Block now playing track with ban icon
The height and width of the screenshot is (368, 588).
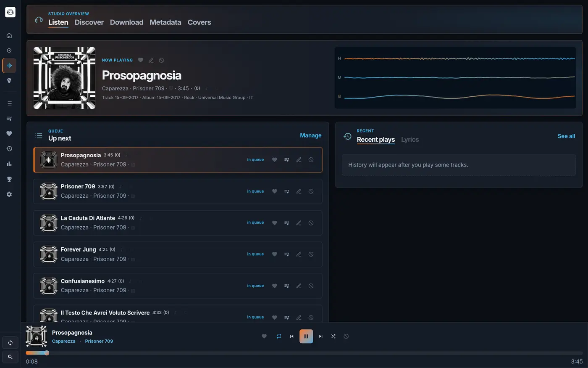point(162,60)
